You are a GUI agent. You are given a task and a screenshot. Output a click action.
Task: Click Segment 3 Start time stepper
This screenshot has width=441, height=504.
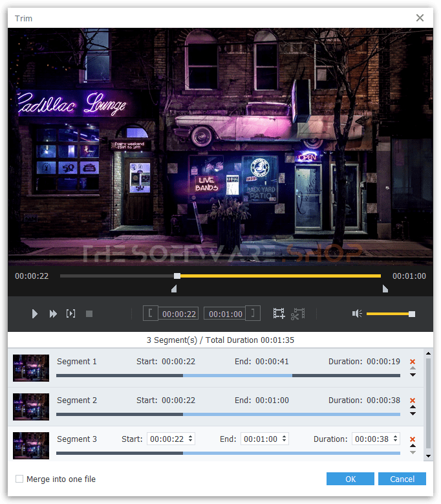point(190,439)
